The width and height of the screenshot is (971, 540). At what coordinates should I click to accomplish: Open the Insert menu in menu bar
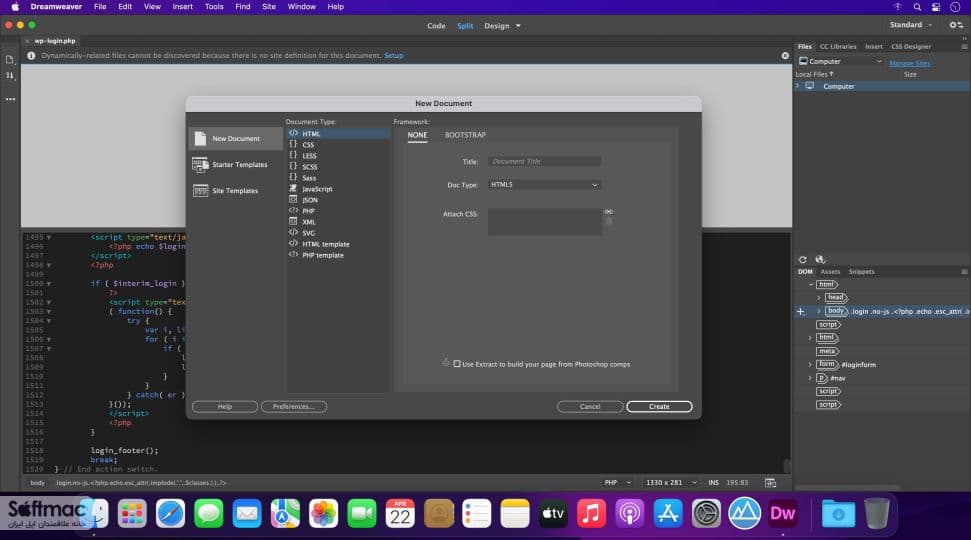click(183, 7)
